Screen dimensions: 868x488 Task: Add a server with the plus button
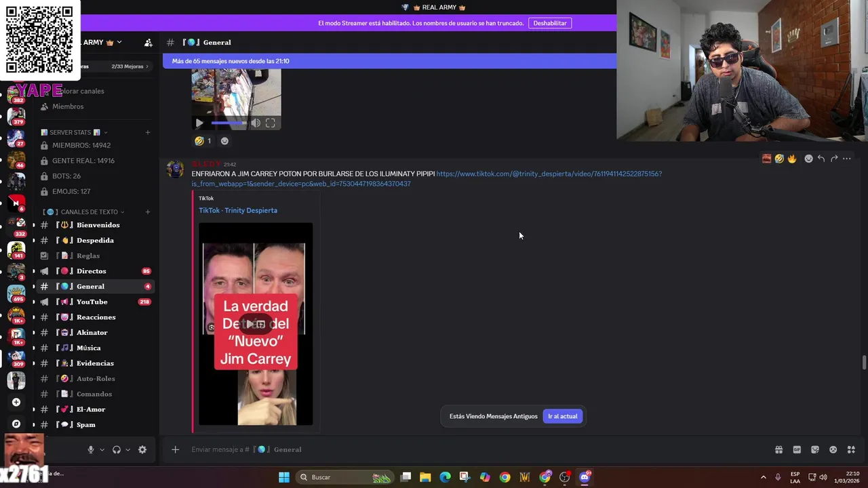(16, 402)
